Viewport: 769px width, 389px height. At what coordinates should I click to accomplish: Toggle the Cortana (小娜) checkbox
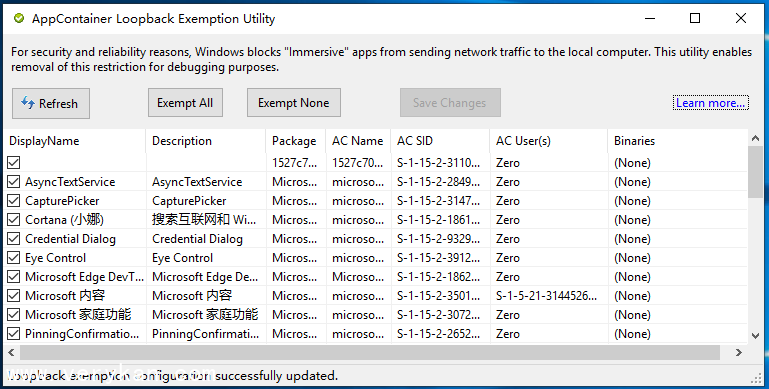(14, 220)
